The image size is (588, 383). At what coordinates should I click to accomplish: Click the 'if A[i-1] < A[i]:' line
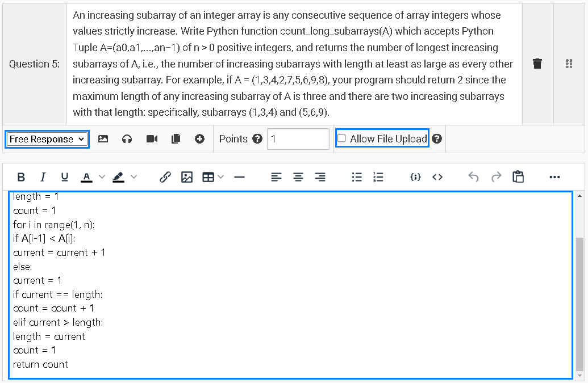44,238
